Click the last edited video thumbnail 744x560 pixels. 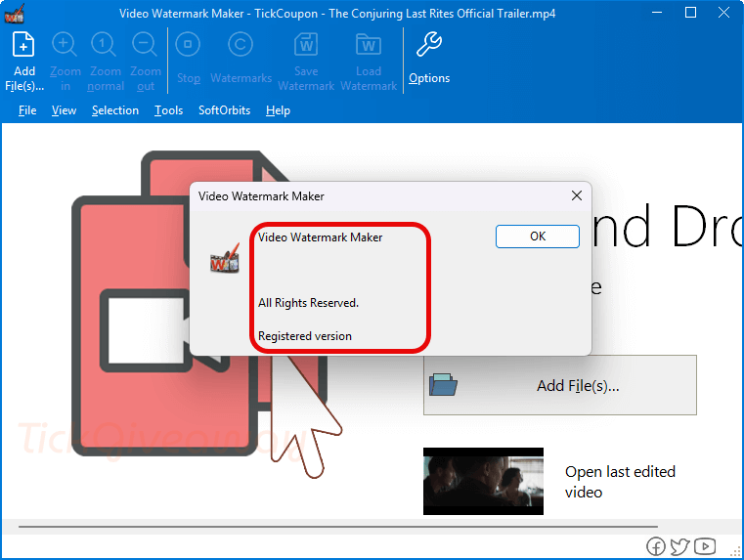pyautogui.click(x=483, y=481)
